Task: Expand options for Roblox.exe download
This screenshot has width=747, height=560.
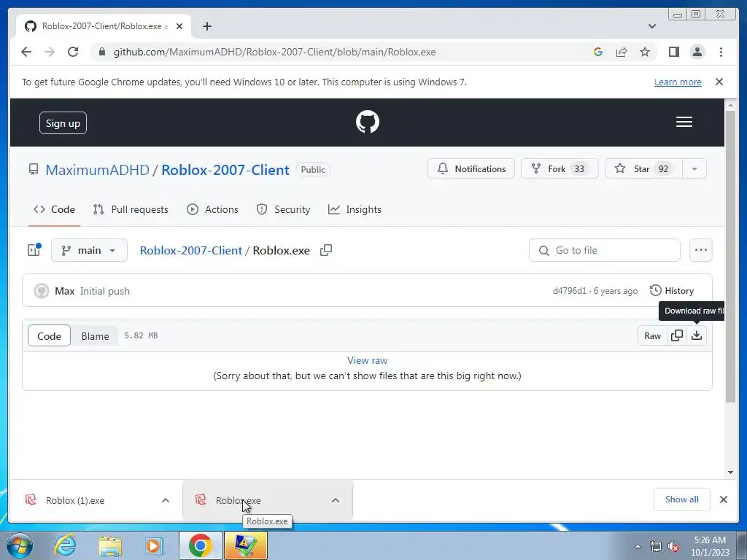Action: [x=336, y=500]
